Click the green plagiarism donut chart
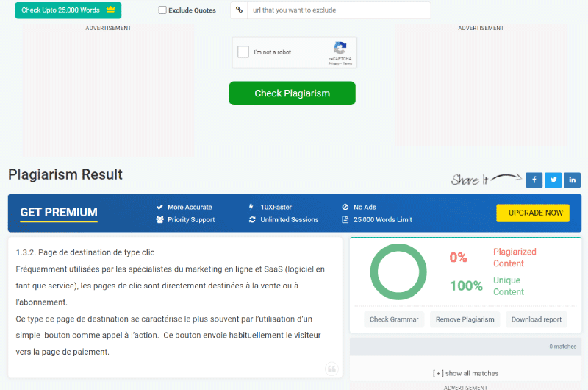 [x=398, y=272]
